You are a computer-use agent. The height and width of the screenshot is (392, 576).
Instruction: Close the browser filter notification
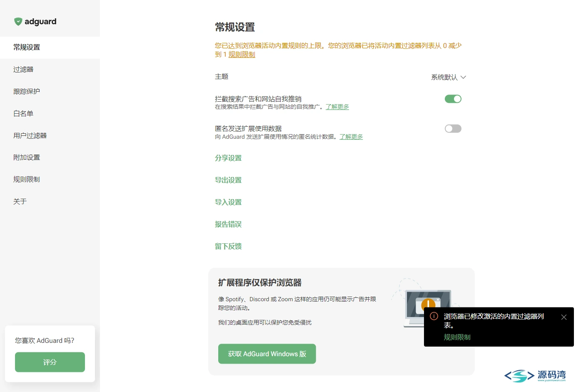pyautogui.click(x=564, y=317)
